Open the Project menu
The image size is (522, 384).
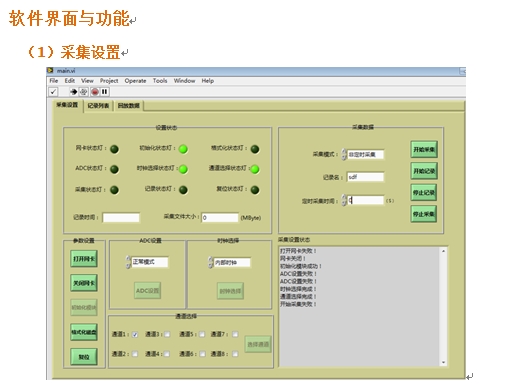(x=109, y=81)
